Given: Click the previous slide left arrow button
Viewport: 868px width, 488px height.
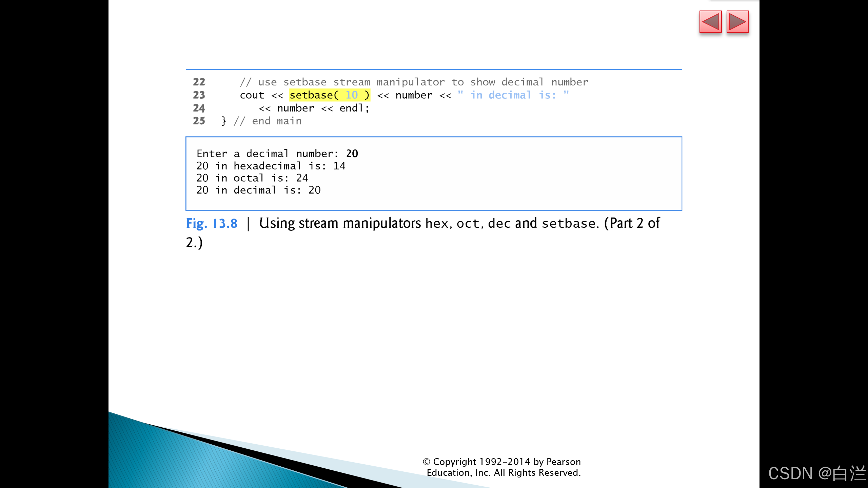Looking at the screenshot, I should pyautogui.click(x=710, y=22).
